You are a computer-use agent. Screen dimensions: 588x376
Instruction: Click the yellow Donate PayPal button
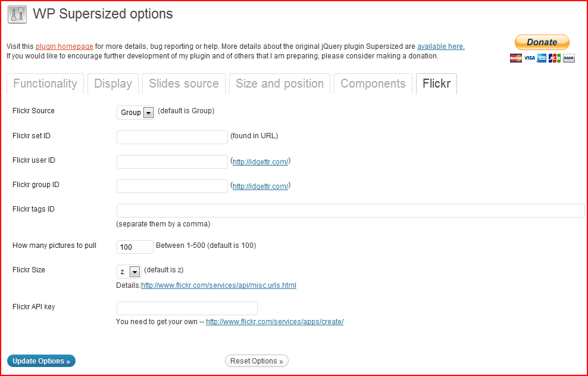click(x=542, y=42)
